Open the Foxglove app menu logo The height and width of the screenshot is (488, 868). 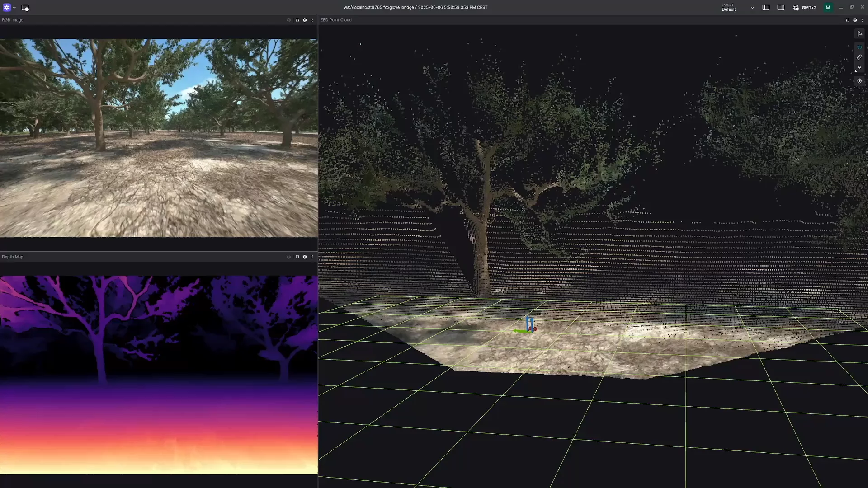click(7, 8)
